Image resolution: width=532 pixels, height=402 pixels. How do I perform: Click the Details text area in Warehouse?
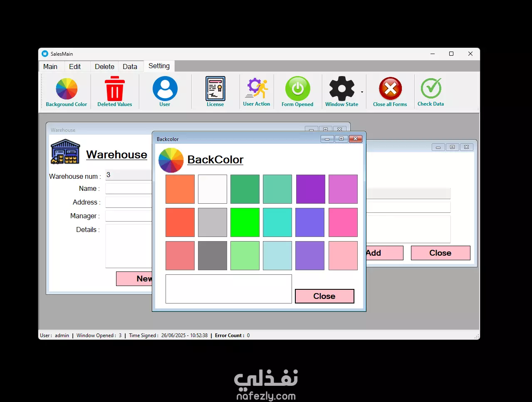tap(129, 246)
